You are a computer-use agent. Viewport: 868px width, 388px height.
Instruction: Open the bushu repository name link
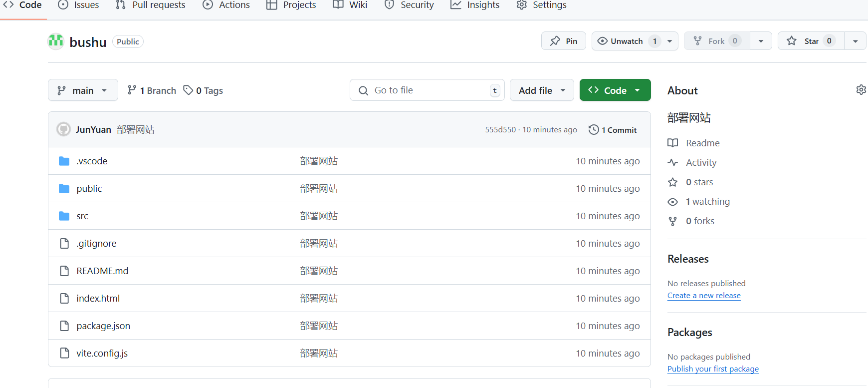coord(88,42)
